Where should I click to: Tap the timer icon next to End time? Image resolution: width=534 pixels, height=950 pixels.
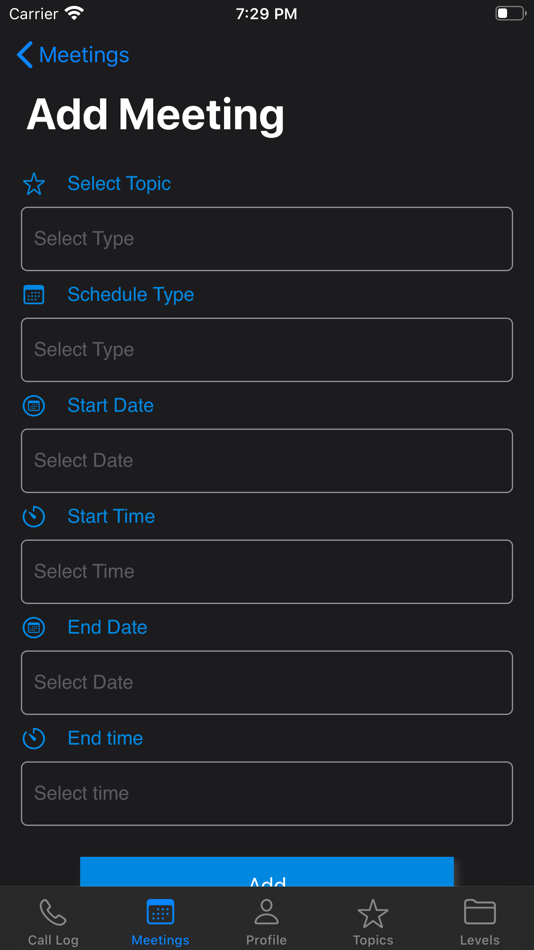pos(34,738)
